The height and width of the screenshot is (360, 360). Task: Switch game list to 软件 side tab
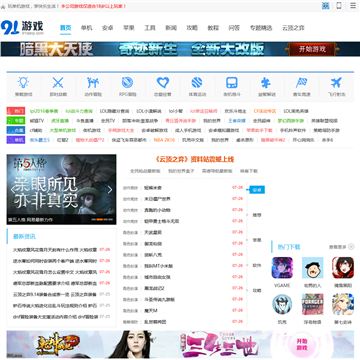[257, 265]
